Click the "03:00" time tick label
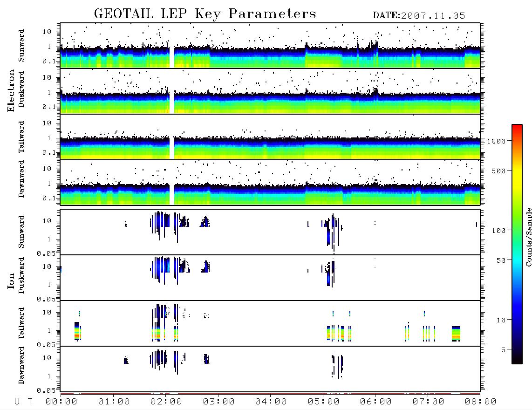The width and height of the screenshot is (532, 410). point(219,402)
